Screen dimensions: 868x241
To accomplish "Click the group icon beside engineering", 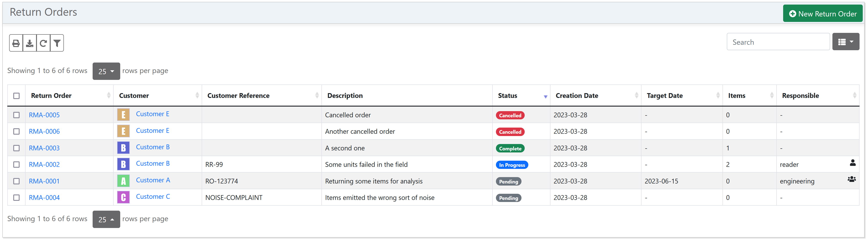I will coord(852,180).
